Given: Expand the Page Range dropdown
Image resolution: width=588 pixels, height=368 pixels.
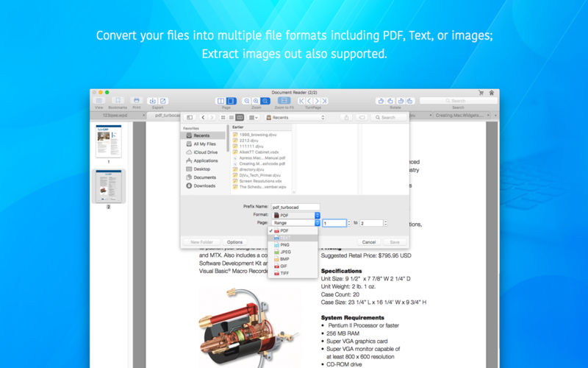Looking at the screenshot, I should 296,223.
